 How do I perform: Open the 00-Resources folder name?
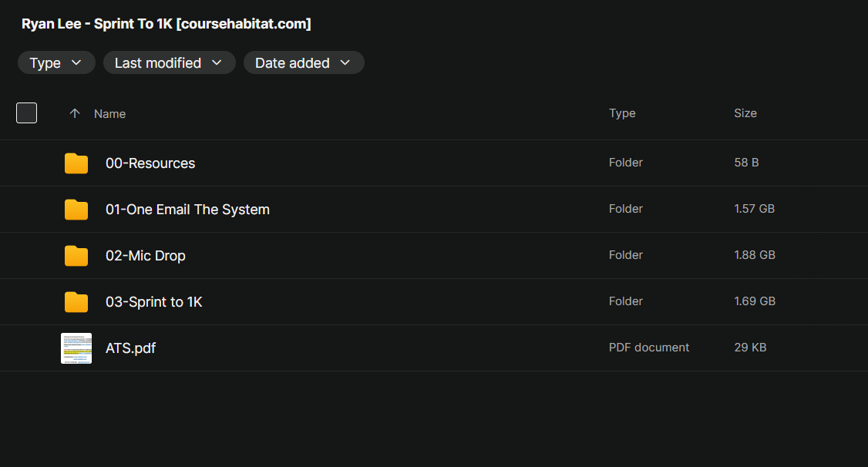point(150,163)
